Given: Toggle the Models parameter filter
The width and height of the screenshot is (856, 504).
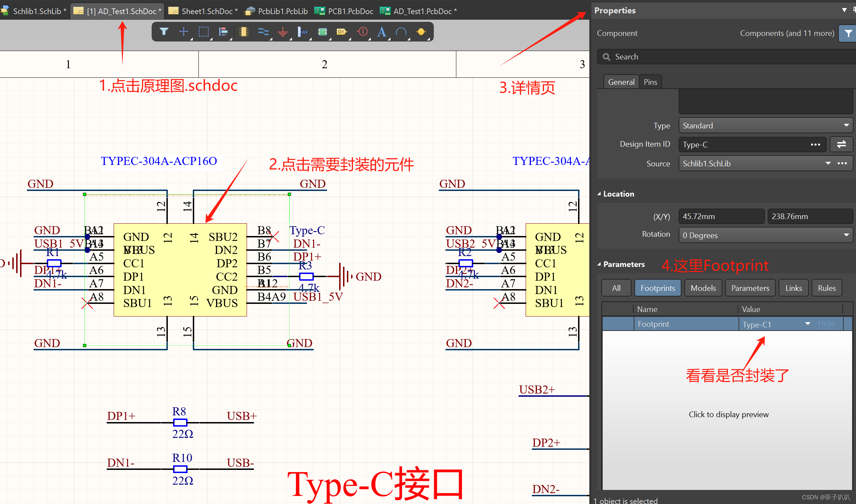Looking at the screenshot, I should click(703, 288).
